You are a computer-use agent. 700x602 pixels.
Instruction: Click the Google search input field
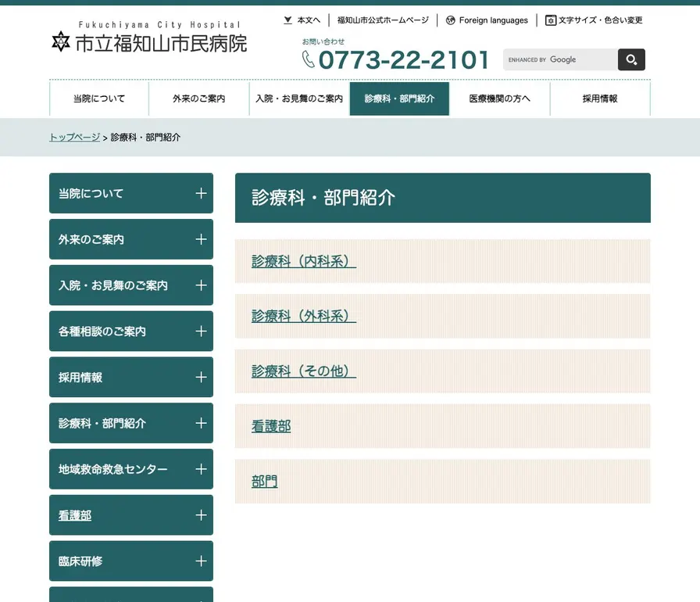(x=560, y=59)
